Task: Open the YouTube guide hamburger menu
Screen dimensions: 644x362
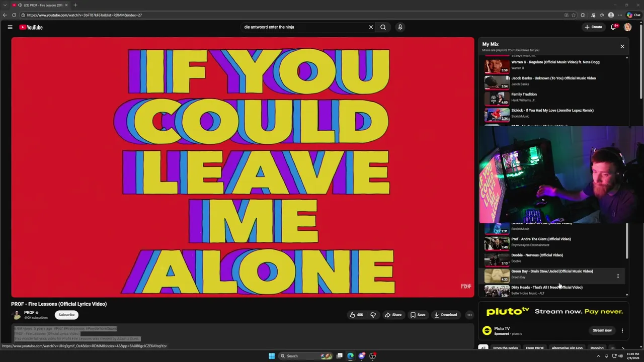Action: click(x=10, y=27)
